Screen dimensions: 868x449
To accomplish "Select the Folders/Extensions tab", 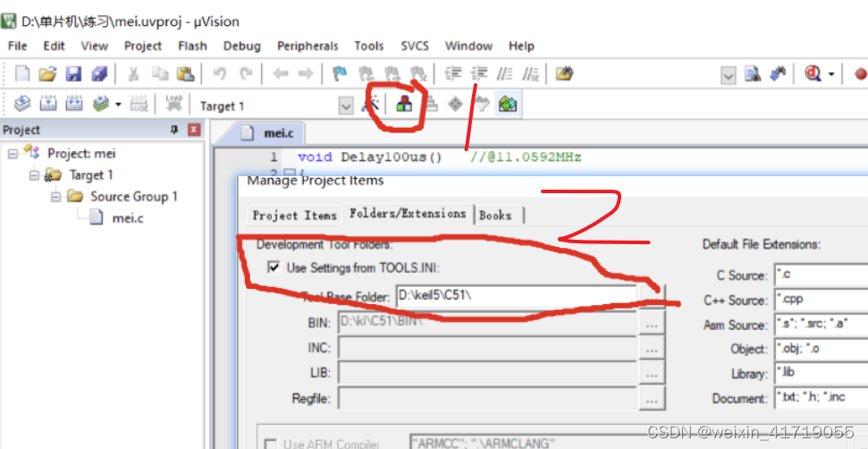I will 408,214.
